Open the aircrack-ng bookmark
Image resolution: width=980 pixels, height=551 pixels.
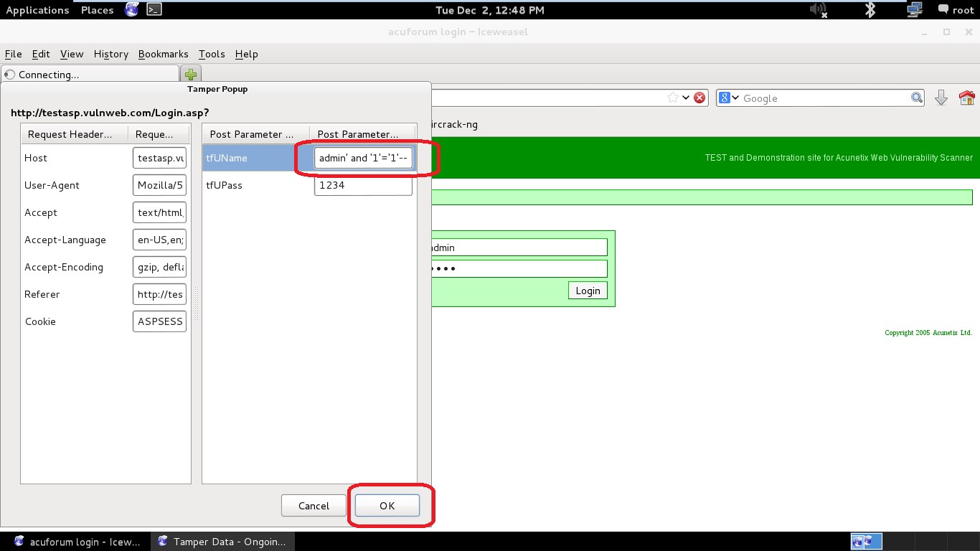tap(453, 124)
